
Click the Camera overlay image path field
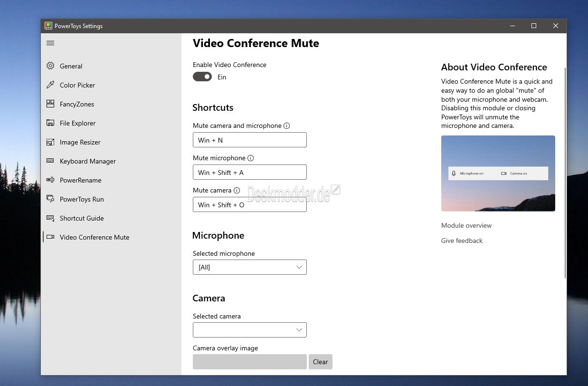pyautogui.click(x=250, y=362)
